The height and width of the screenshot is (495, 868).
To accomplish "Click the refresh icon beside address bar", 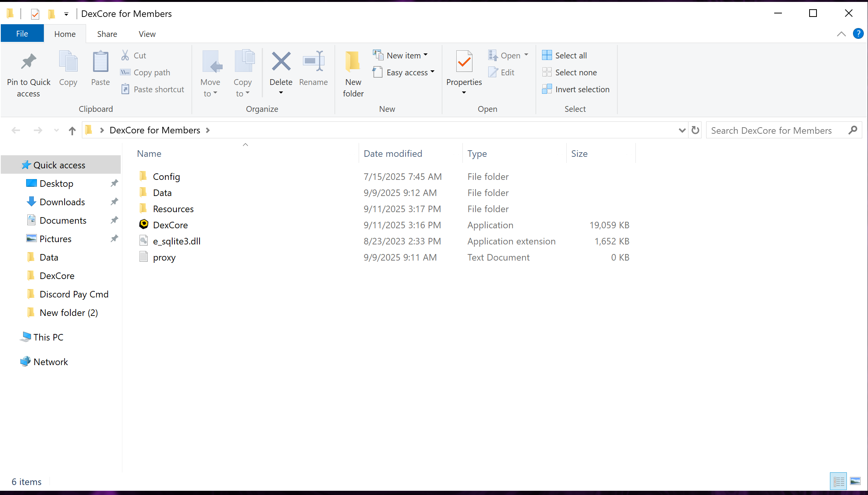I will click(695, 130).
